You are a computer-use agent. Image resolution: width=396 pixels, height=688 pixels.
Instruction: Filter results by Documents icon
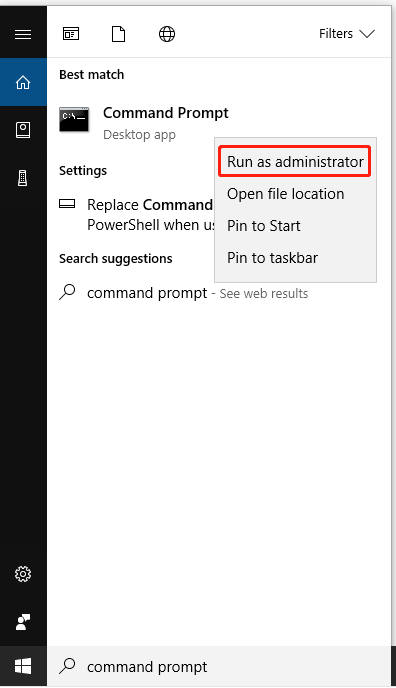click(118, 34)
